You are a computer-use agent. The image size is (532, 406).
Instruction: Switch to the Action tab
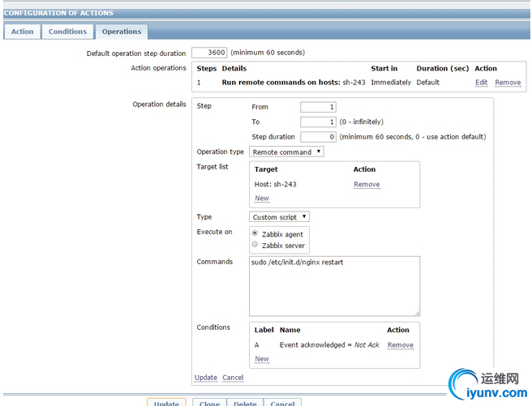(x=22, y=32)
